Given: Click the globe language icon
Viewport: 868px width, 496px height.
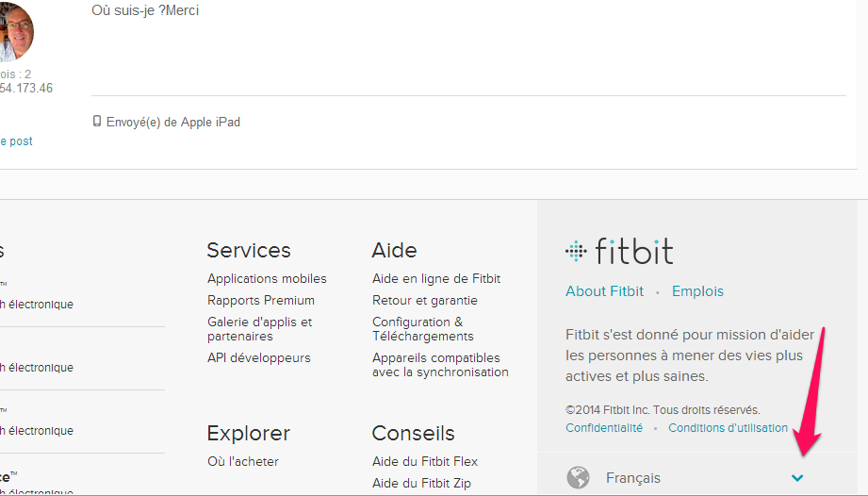Looking at the screenshot, I should click(578, 477).
